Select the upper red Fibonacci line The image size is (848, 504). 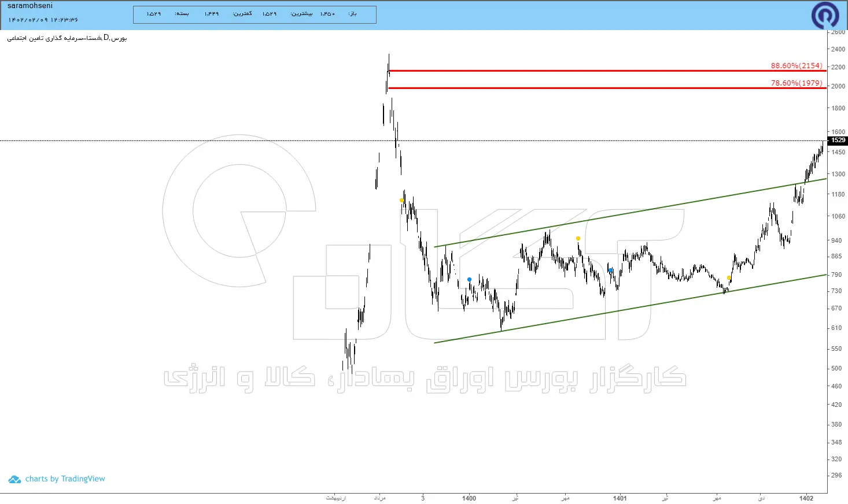(x=607, y=71)
